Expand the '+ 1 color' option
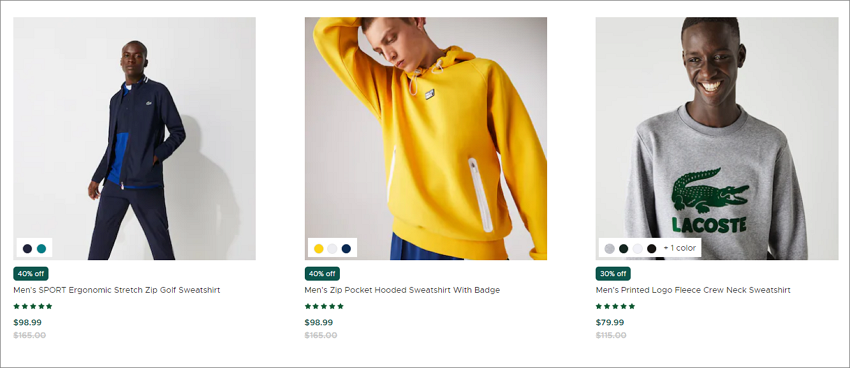This screenshot has height=368, width=850. point(679,248)
